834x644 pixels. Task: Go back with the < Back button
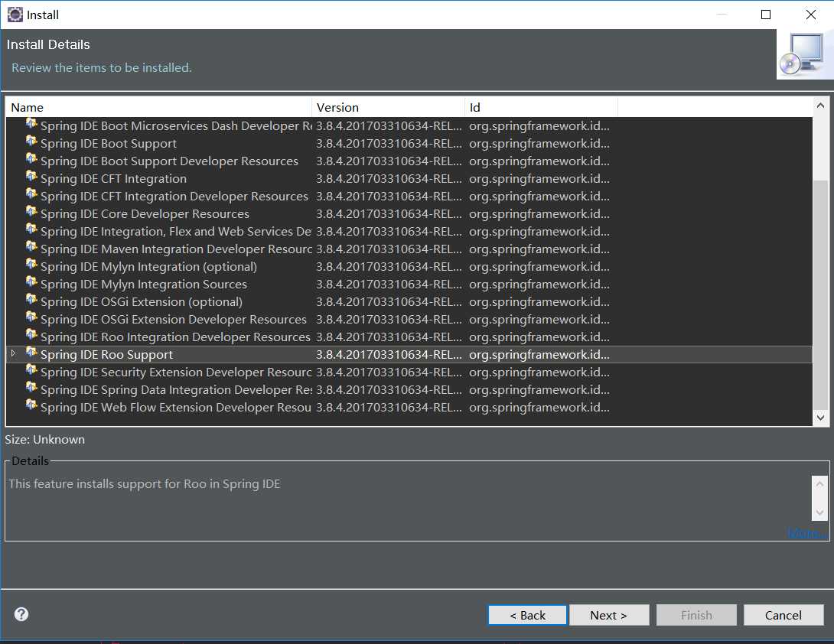coord(528,615)
